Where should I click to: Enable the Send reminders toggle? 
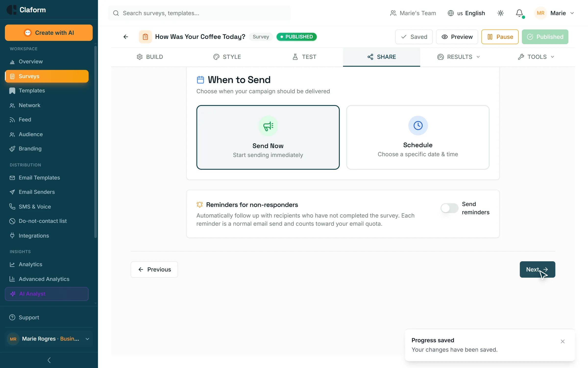click(x=449, y=208)
